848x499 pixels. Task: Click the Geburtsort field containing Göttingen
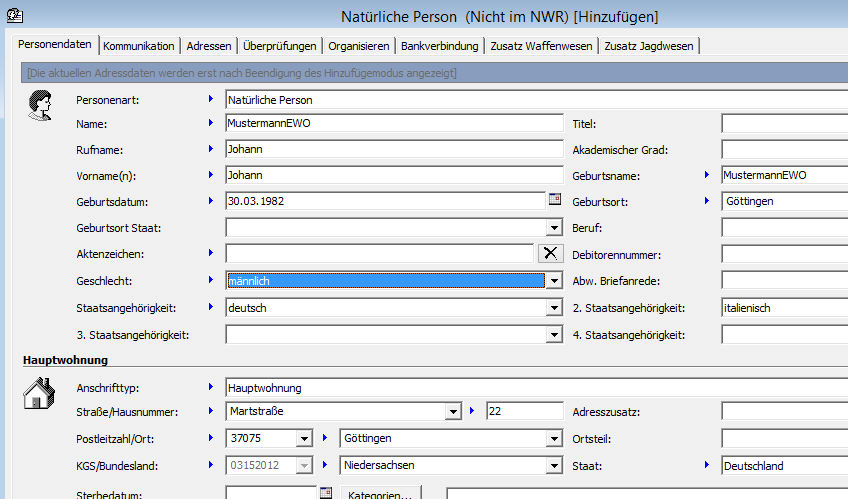[784, 201]
